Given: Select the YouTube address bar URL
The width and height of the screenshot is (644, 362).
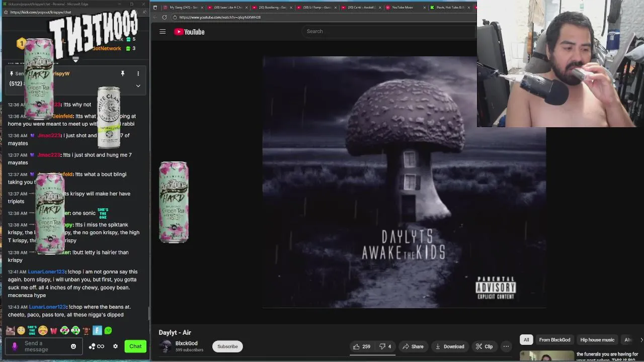Looking at the screenshot, I should click(x=220, y=17).
